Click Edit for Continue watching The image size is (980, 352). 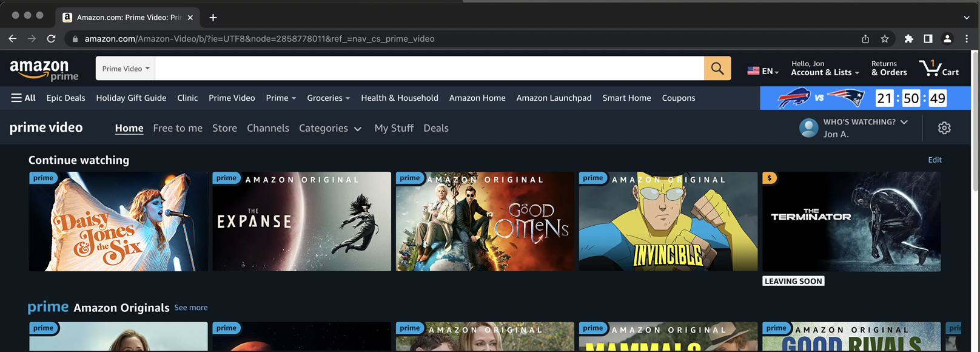935,160
